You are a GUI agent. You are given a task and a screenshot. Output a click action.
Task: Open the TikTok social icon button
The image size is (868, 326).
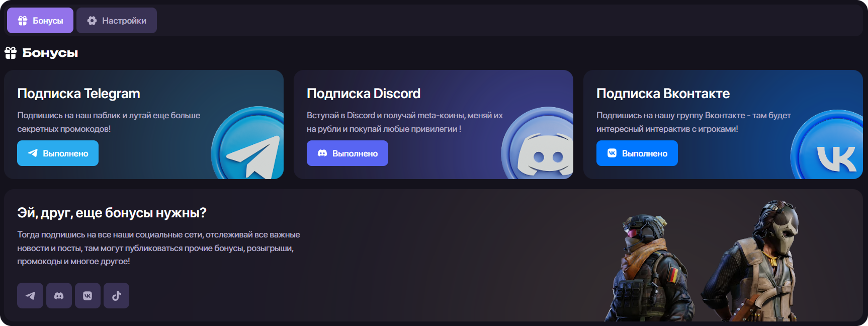pos(116,296)
